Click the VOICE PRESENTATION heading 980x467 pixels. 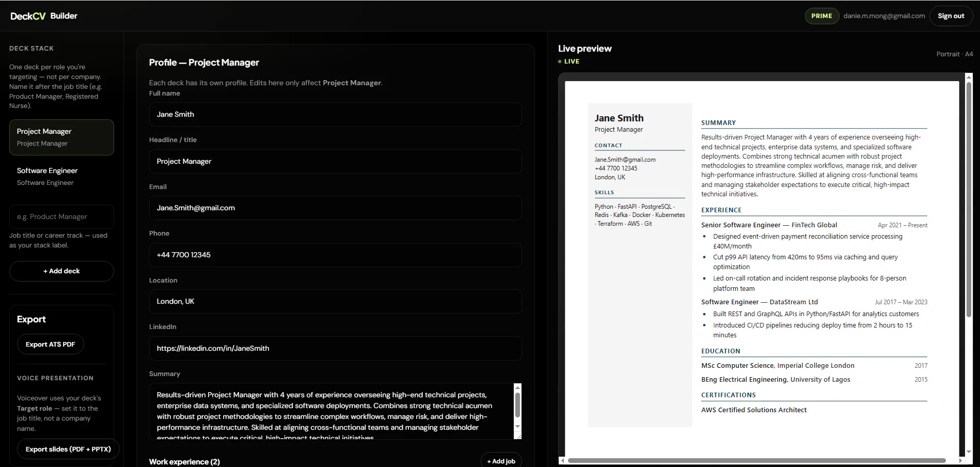(55, 378)
